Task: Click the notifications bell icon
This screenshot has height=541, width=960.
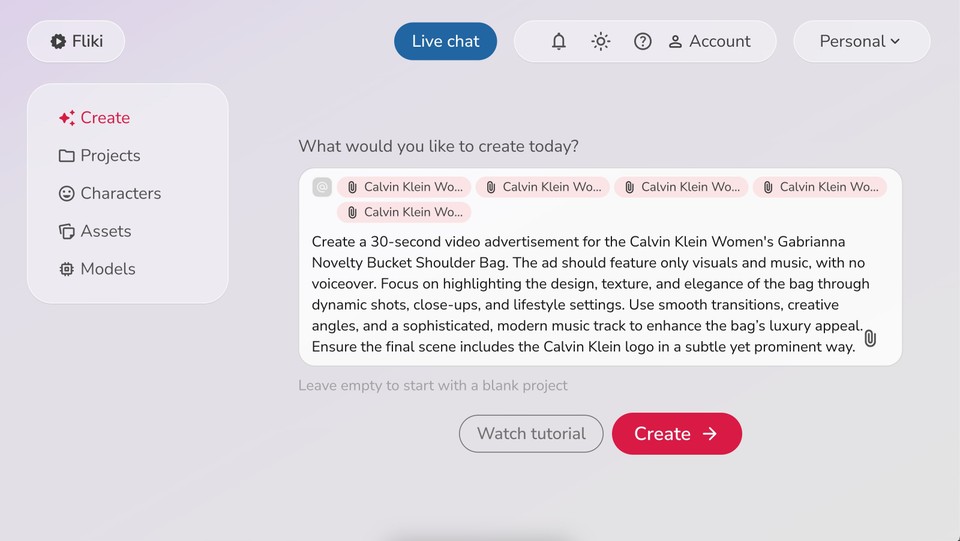Action: pos(559,41)
